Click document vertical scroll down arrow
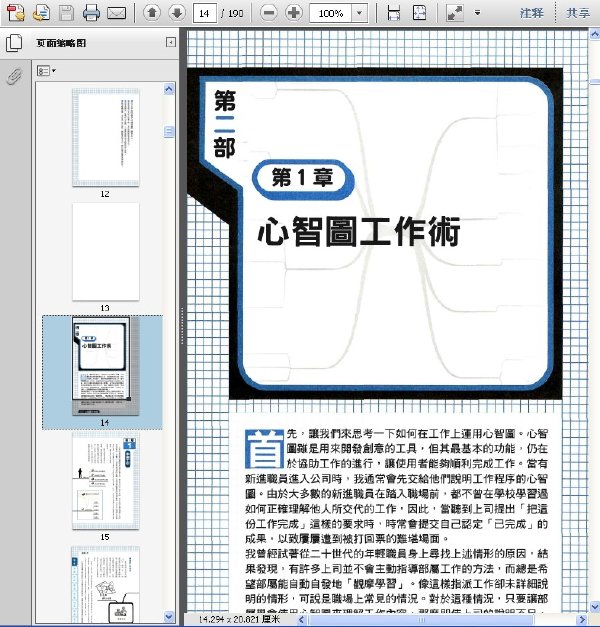Image resolution: width=600 pixels, height=627 pixels. pyautogui.click(x=595, y=607)
